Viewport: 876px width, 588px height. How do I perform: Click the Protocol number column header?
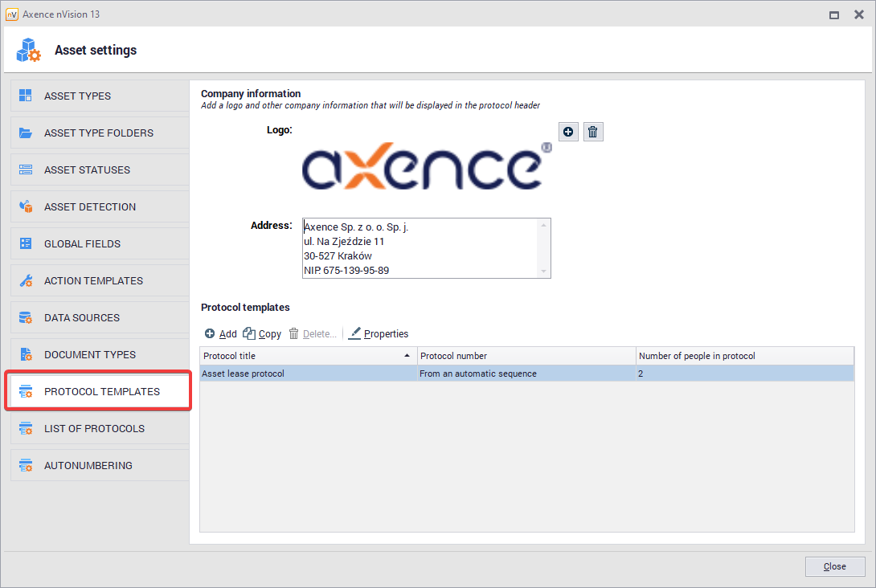(x=526, y=356)
